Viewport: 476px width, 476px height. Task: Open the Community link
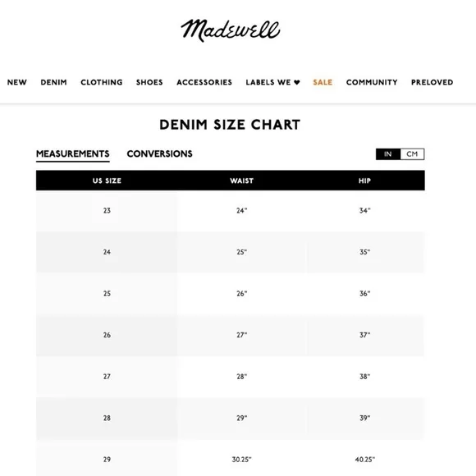tap(372, 82)
